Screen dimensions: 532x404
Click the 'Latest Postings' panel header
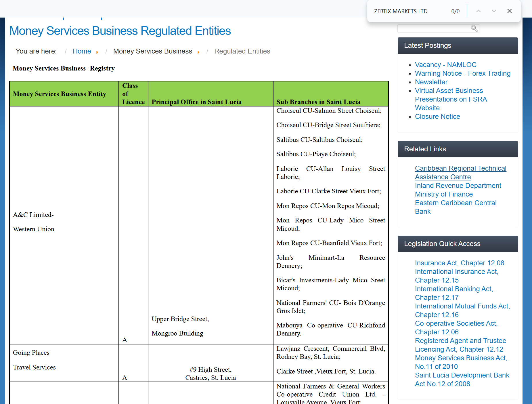[458, 45]
